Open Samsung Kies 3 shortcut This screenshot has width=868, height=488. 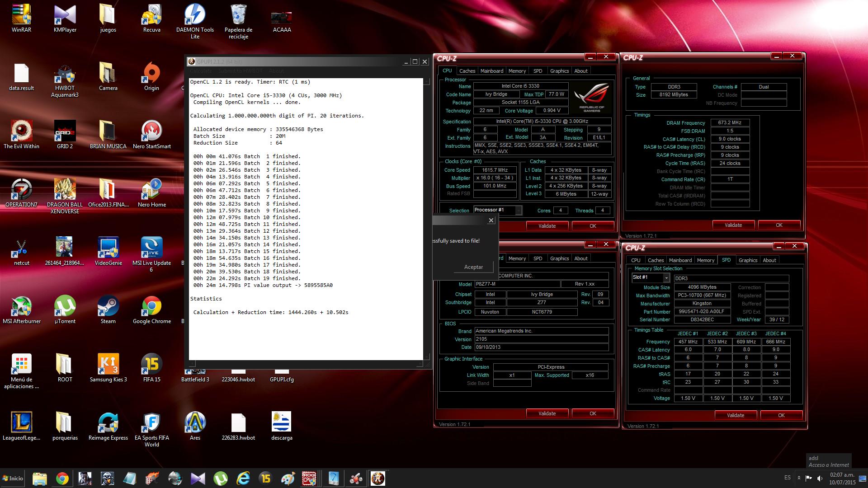[x=108, y=368]
